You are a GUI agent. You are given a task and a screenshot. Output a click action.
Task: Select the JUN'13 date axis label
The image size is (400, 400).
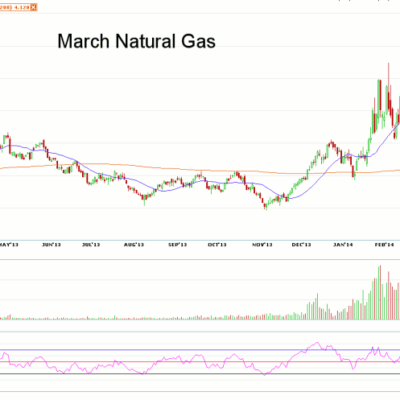(52, 245)
